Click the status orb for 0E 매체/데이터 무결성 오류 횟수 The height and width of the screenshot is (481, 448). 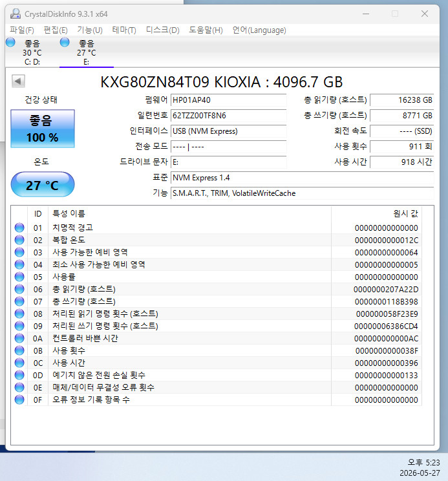coord(19,387)
